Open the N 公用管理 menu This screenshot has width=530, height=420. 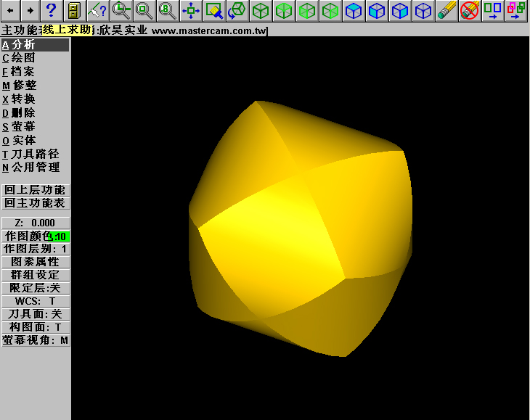click(x=30, y=168)
